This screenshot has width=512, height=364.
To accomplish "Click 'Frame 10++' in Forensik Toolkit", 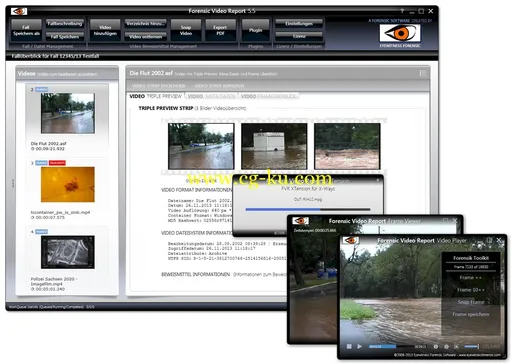I will (470, 290).
